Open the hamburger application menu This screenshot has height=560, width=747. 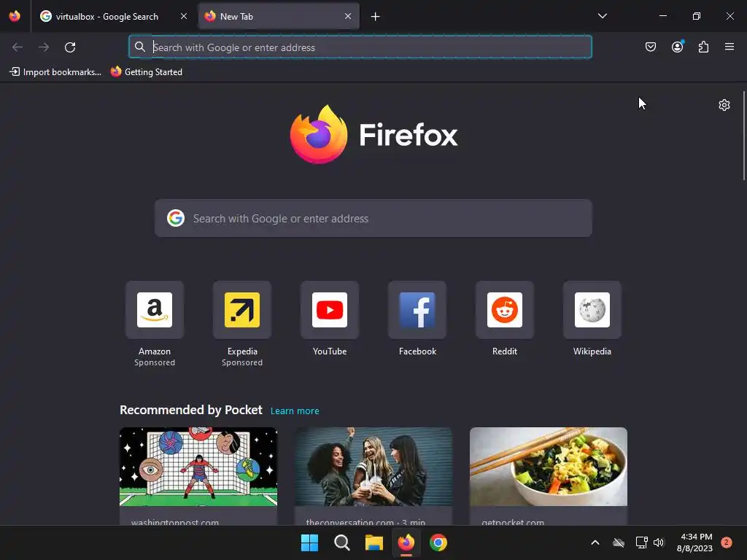click(x=729, y=47)
